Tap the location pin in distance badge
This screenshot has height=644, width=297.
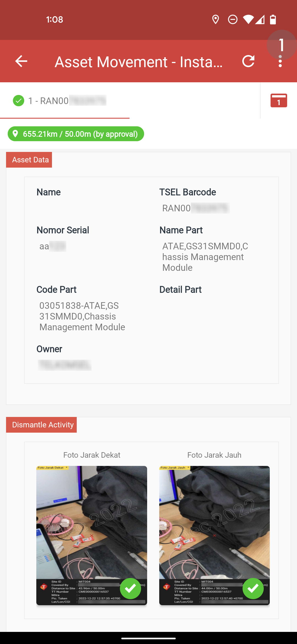(x=15, y=134)
